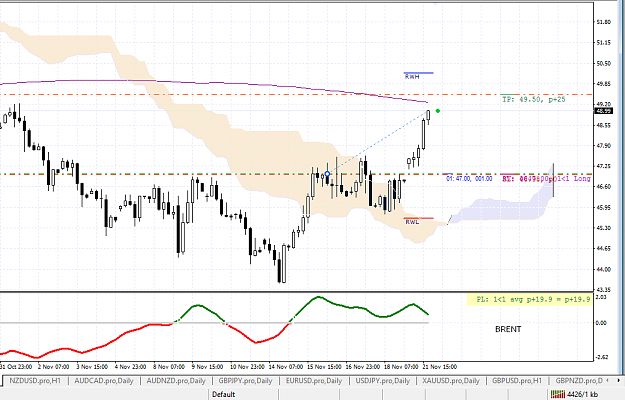Click the 2 Nov 07:00 time label
The image size is (625, 400).
pos(53,367)
